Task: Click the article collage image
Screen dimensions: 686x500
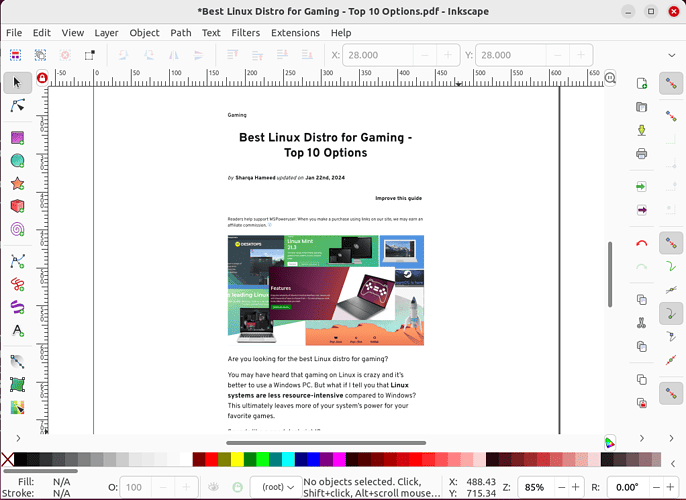Action: tap(326, 290)
